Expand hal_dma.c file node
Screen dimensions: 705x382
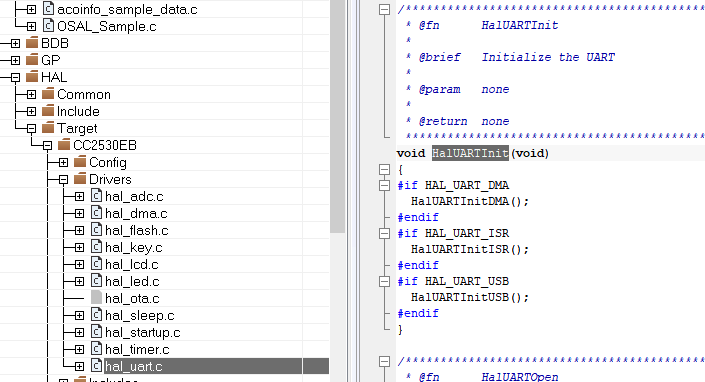tap(80, 213)
